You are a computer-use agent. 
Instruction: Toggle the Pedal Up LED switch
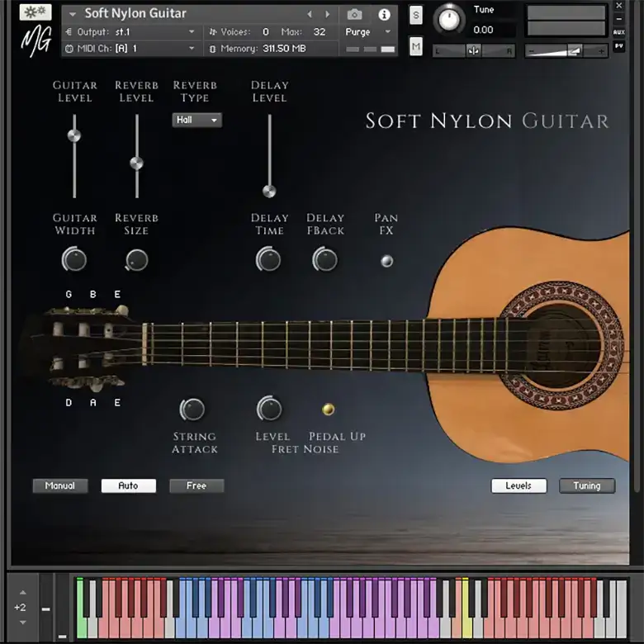(x=328, y=409)
